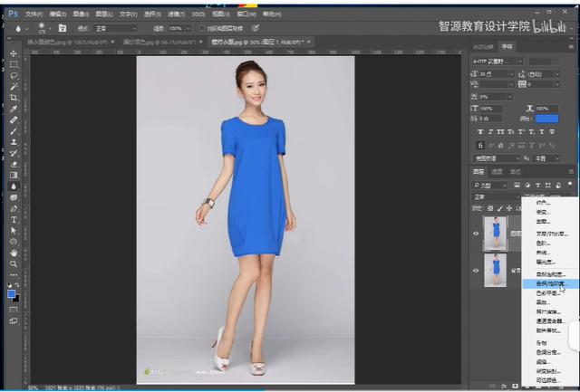The width and height of the screenshot is (580, 392).
Task: Filter layers by adjustment layer icon
Action: 527,185
